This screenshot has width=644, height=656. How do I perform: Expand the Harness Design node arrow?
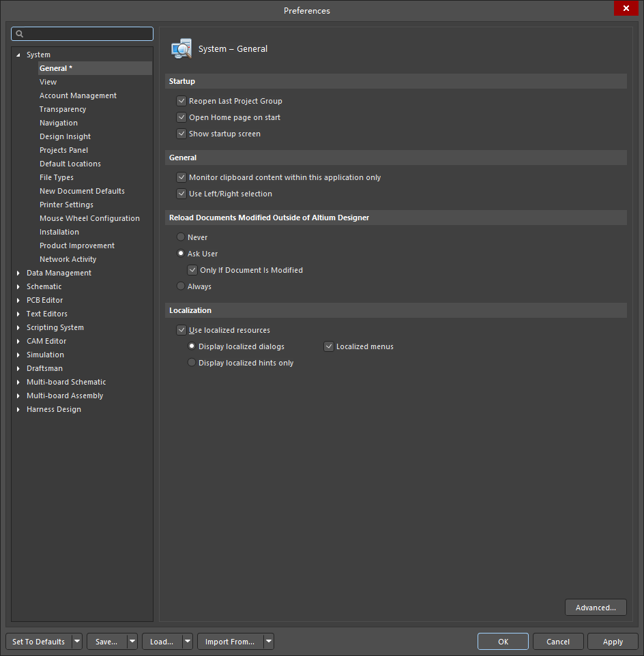coord(18,410)
